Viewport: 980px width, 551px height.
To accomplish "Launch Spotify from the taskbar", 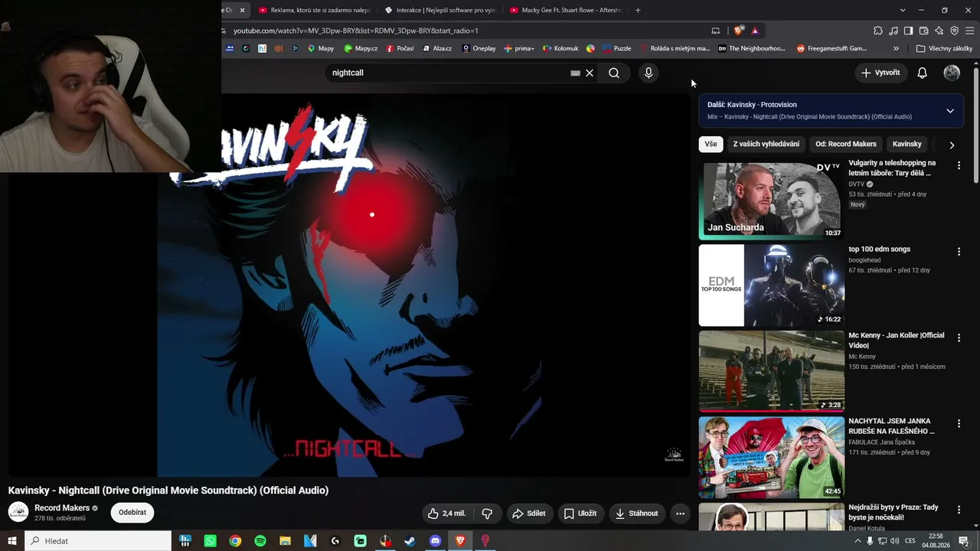I will [x=260, y=541].
